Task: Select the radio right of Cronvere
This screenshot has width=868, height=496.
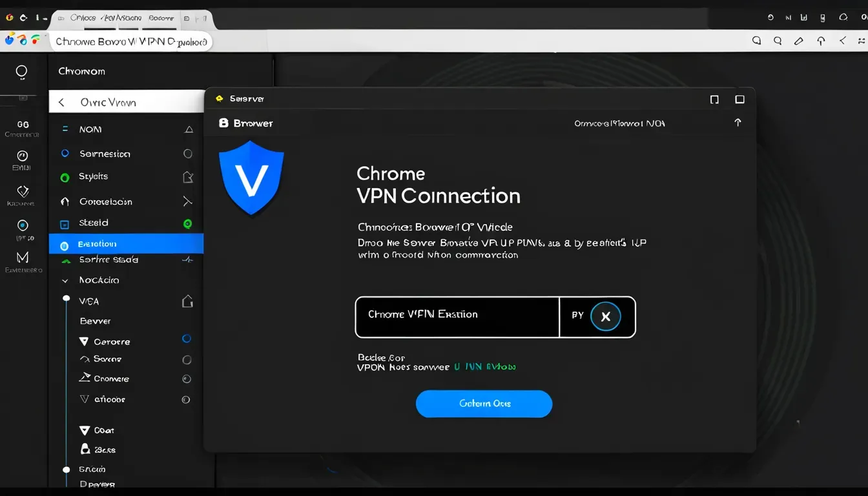Action: pyautogui.click(x=187, y=379)
